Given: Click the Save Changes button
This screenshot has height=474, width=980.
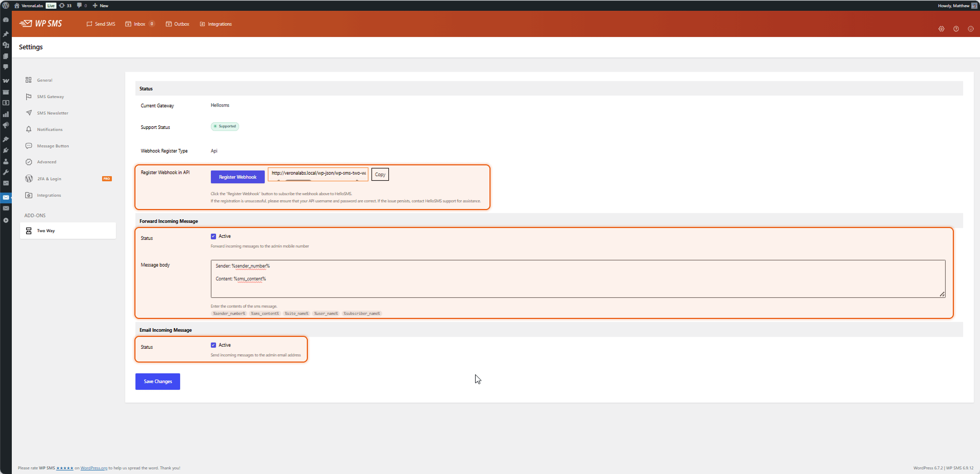Looking at the screenshot, I should click(x=158, y=382).
